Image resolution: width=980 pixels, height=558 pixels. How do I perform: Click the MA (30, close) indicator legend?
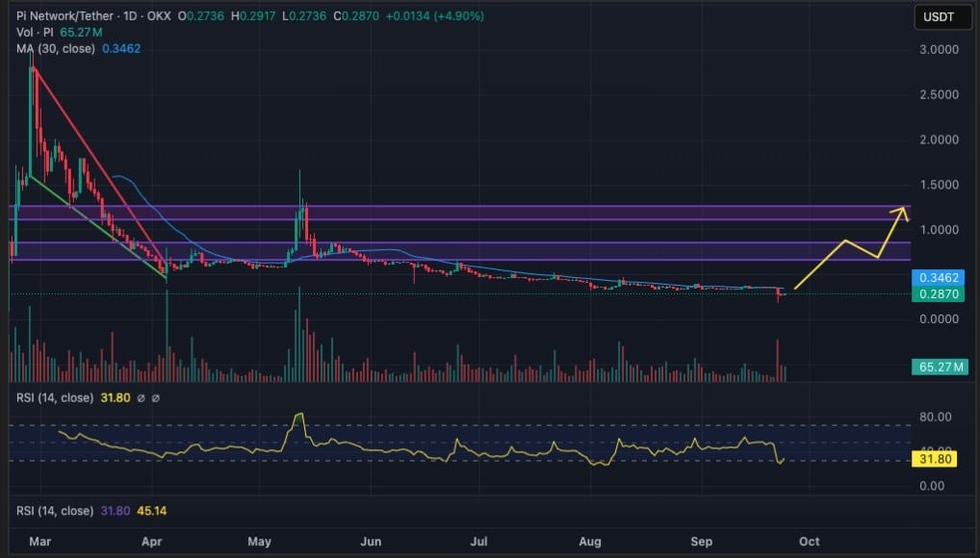point(56,49)
